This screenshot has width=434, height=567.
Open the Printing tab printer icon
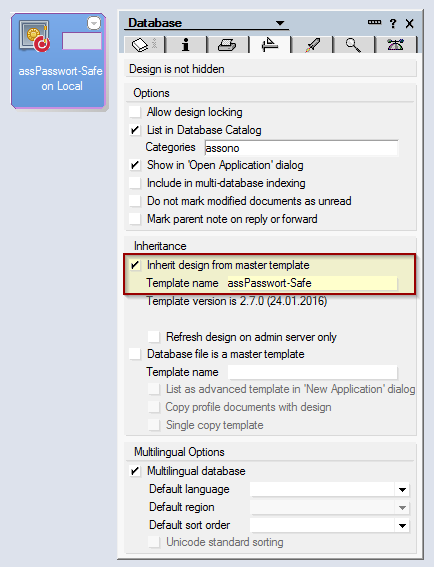coord(227,44)
